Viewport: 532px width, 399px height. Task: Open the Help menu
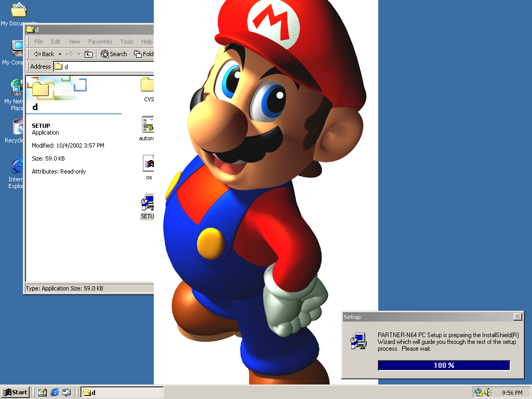click(147, 42)
